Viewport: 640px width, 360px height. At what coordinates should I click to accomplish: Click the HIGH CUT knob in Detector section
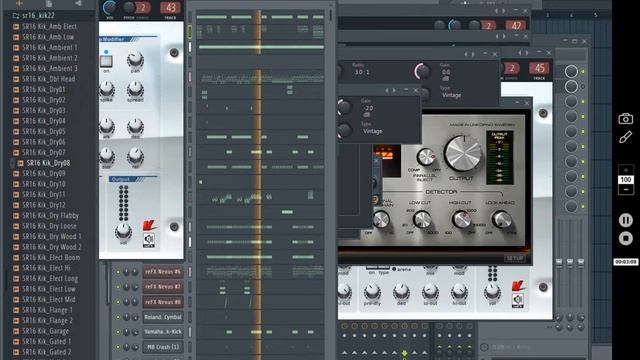[461, 220]
